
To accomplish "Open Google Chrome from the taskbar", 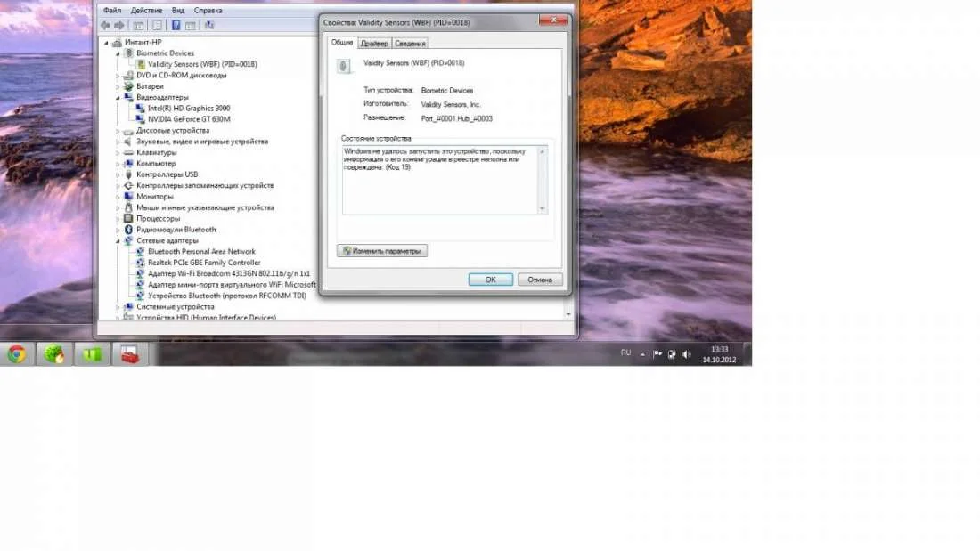I will click(17, 354).
